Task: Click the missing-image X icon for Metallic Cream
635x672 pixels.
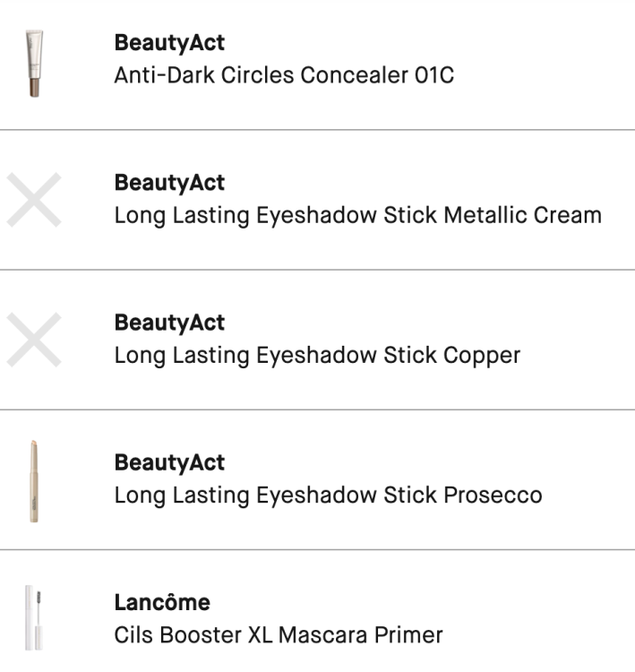Action: [x=34, y=199]
